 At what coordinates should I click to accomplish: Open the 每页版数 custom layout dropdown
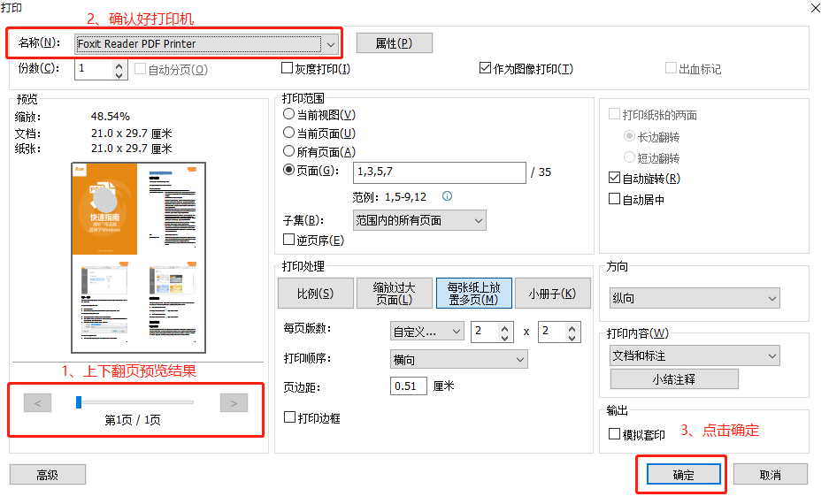click(427, 332)
